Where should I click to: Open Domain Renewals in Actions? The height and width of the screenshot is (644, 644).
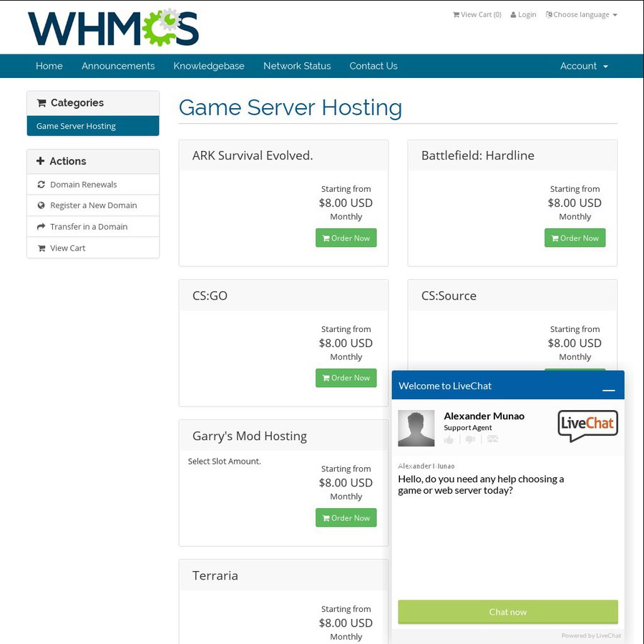pyautogui.click(x=93, y=185)
